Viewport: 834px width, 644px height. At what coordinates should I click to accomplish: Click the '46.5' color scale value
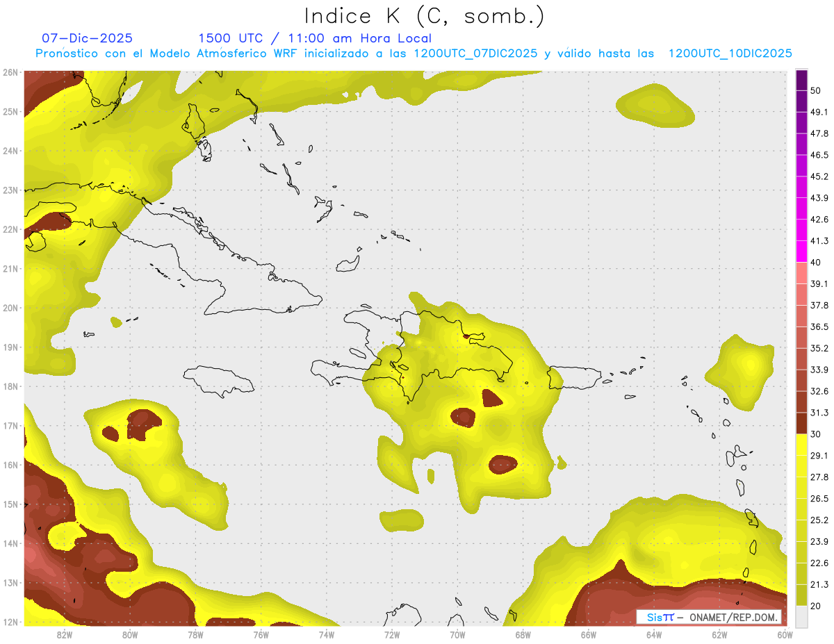819,155
